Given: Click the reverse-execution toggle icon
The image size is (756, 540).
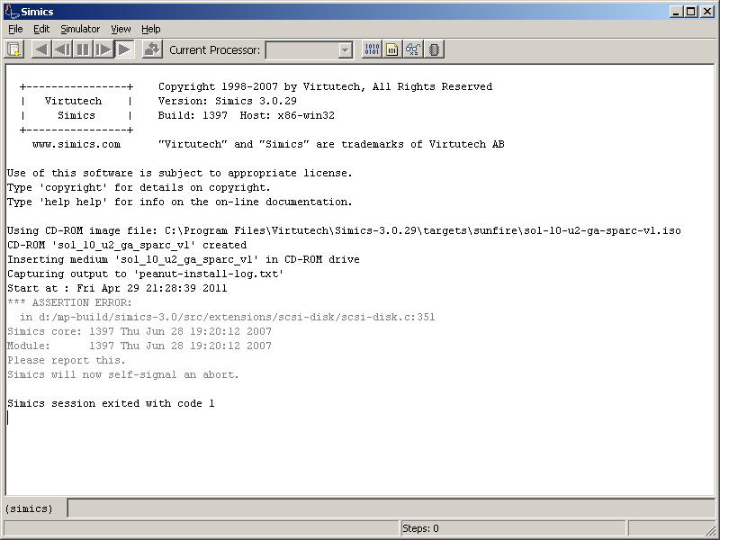Looking at the screenshot, I should (152, 49).
